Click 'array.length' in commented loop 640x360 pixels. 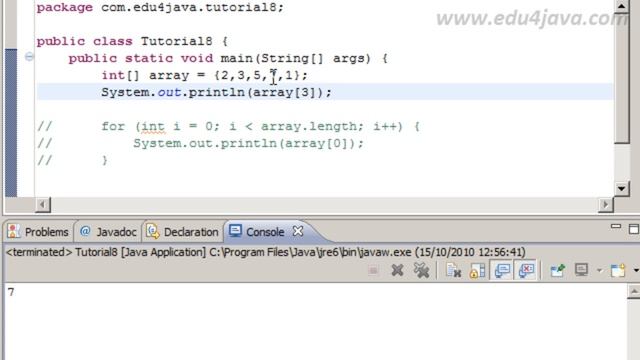point(309,127)
